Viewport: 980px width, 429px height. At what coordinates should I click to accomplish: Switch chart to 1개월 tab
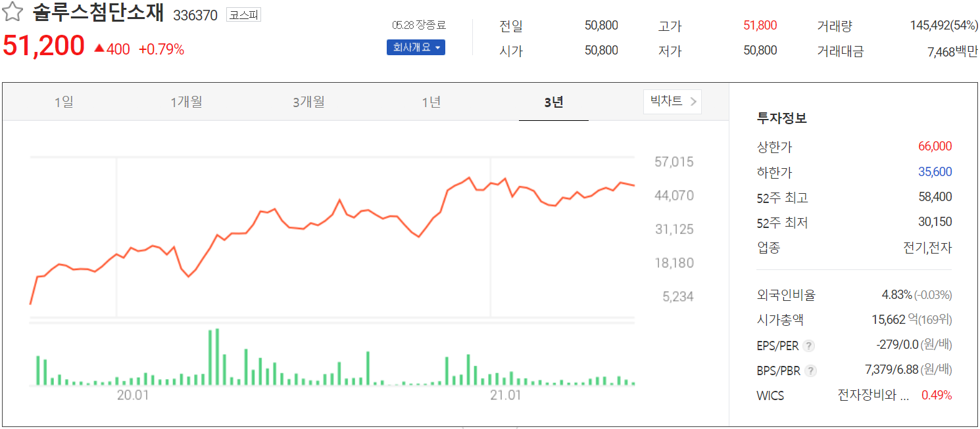[x=186, y=102]
